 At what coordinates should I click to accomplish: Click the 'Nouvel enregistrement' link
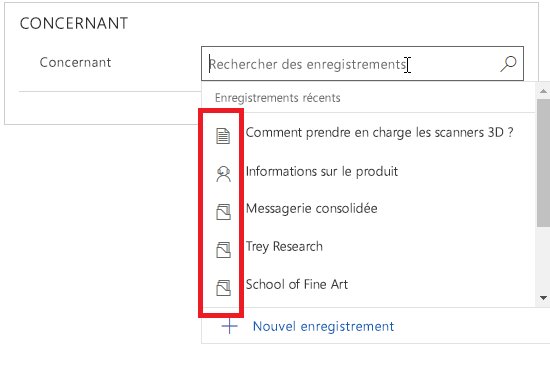(x=323, y=326)
